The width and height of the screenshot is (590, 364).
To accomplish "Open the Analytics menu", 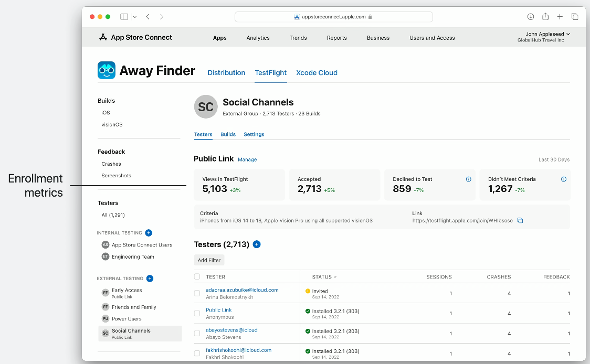I will click(x=258, y=38).
